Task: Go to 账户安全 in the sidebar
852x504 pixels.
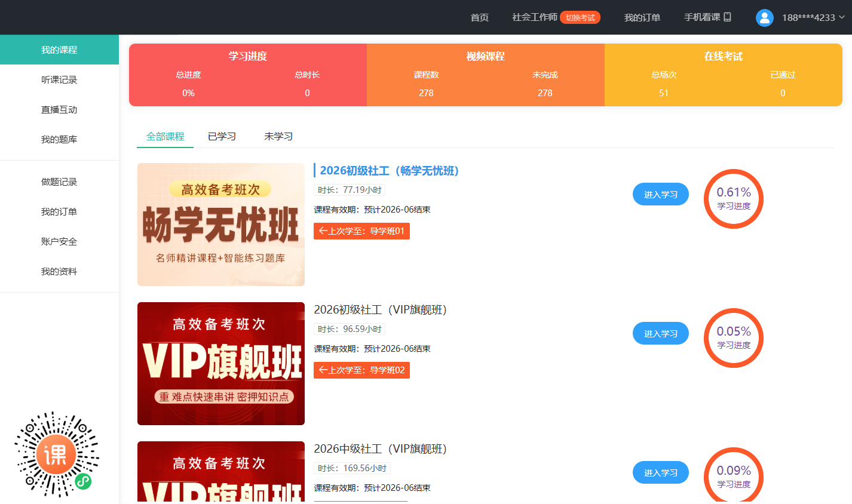Action: pos(59,242)
